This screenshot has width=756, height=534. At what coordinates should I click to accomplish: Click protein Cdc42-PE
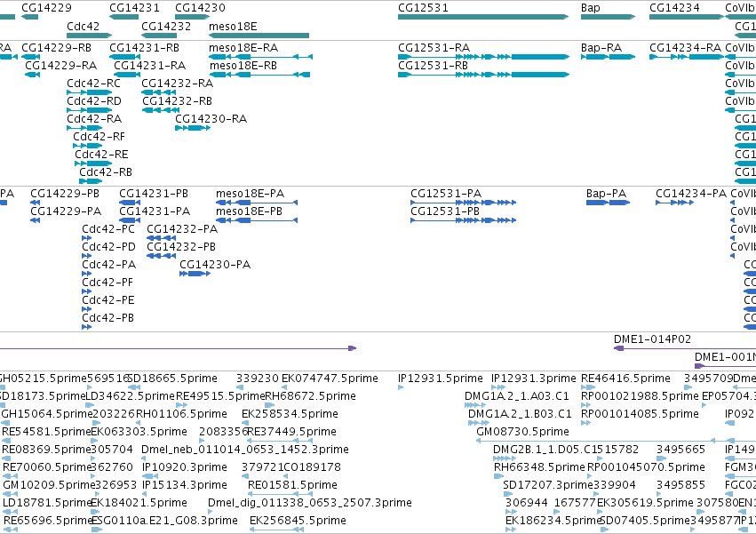tap(108, 300)
